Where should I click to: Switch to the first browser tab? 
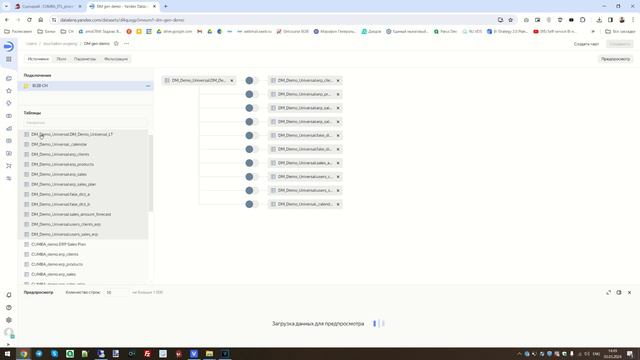48,7
